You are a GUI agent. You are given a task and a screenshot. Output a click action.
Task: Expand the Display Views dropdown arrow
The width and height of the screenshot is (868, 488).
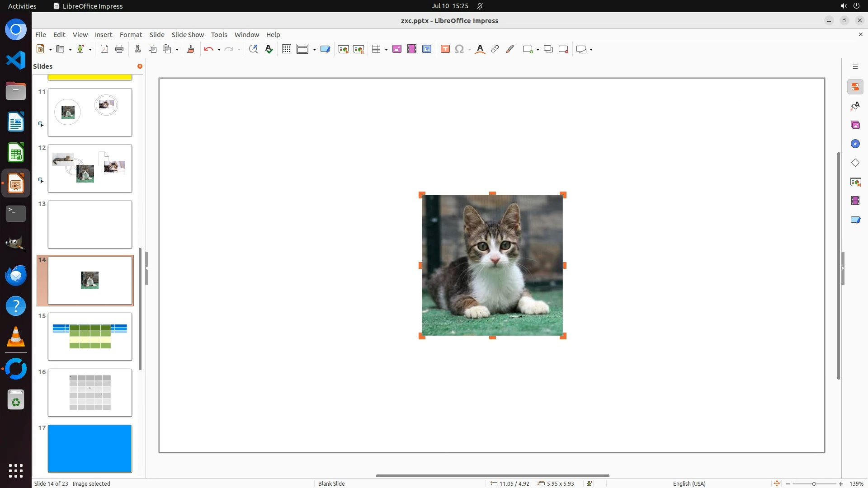[x=314, y=50]
